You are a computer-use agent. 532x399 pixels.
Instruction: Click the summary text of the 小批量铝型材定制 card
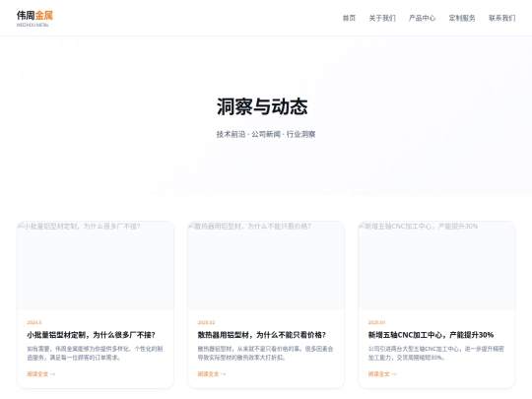[x=95, y=354]
